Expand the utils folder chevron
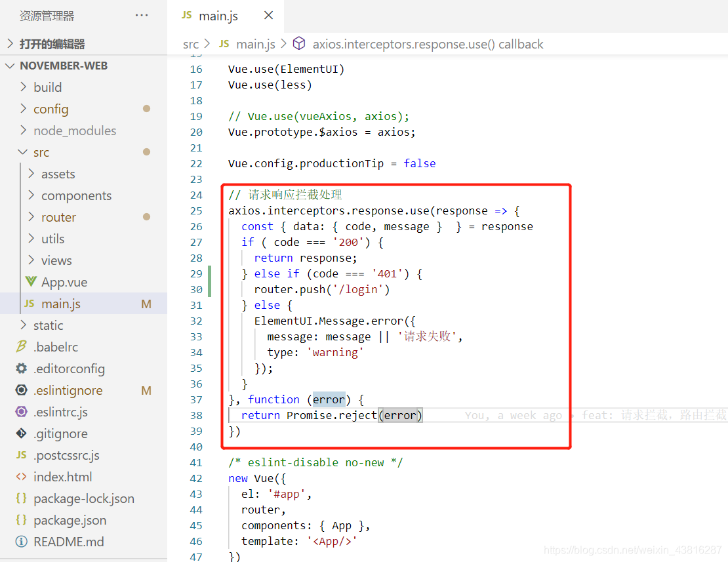 point(31,239)
